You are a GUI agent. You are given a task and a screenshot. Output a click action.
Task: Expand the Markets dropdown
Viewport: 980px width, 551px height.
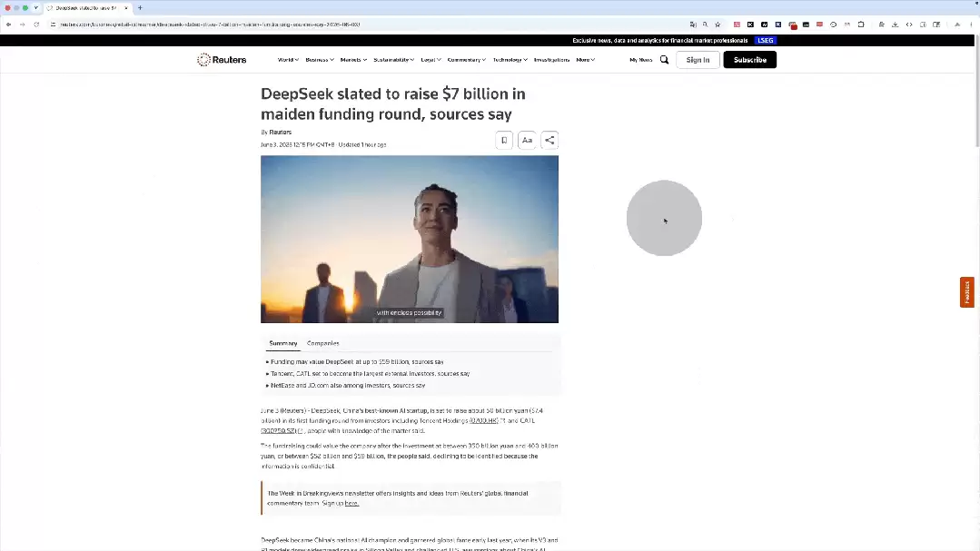pyautogui.click(x=353, y=60)
